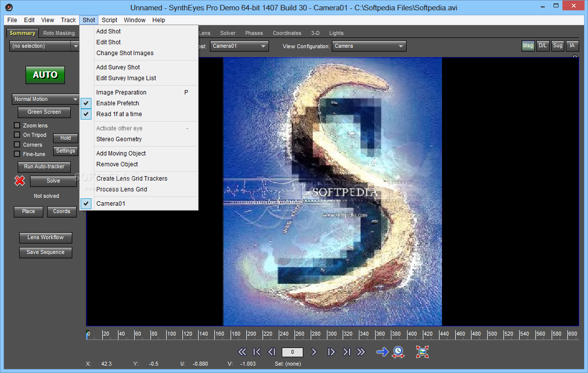Click the frame number input field
This screenshot has height=373, width=588.
[x=292, y=352]
